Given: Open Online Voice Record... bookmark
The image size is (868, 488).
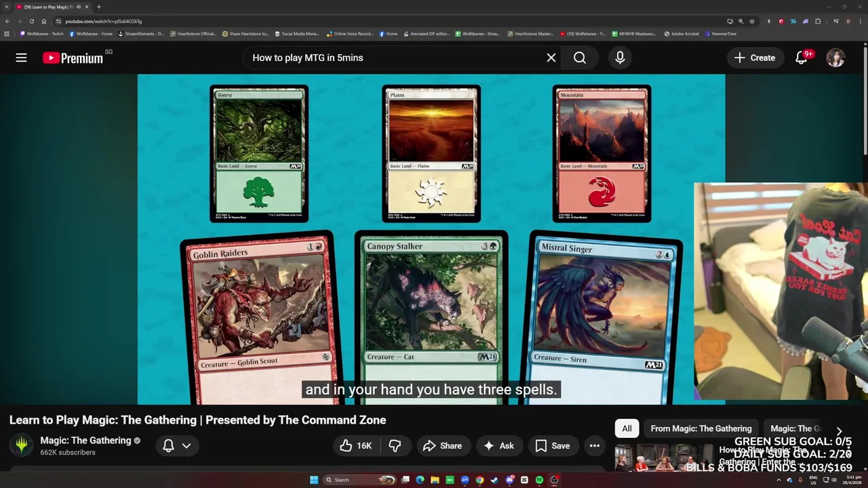Looking at the screenshot, I should click(350, 33).
